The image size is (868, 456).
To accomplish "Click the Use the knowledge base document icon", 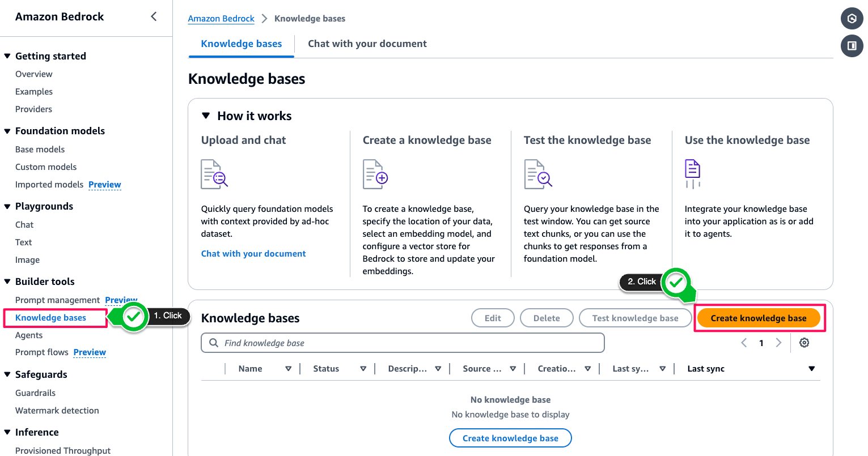I will [x=692, y=174].
